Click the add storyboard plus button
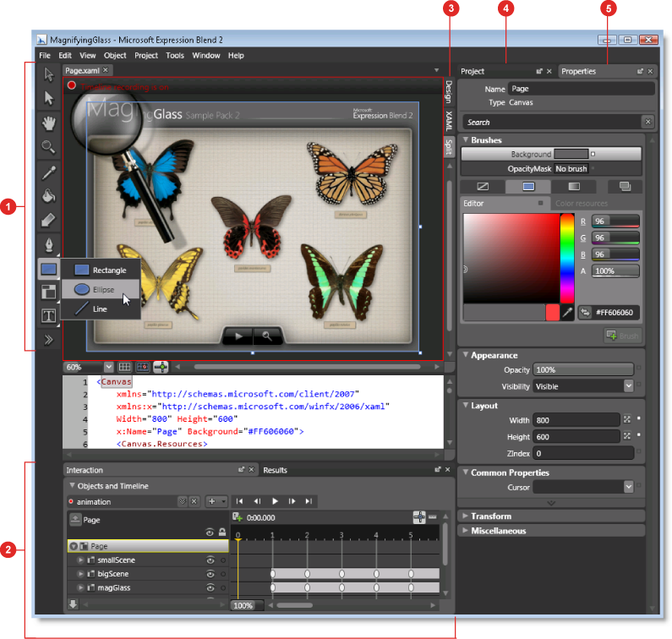The image size is (672, 639). tap(211, 501)
